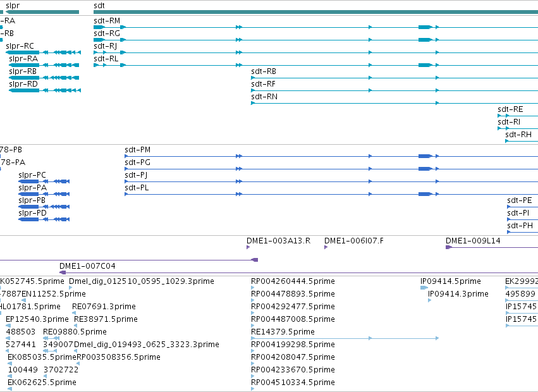Click the sdt-PL protein label
Image resolution: width=538 pixels, height=392 pixels.
tap(137, 188)
